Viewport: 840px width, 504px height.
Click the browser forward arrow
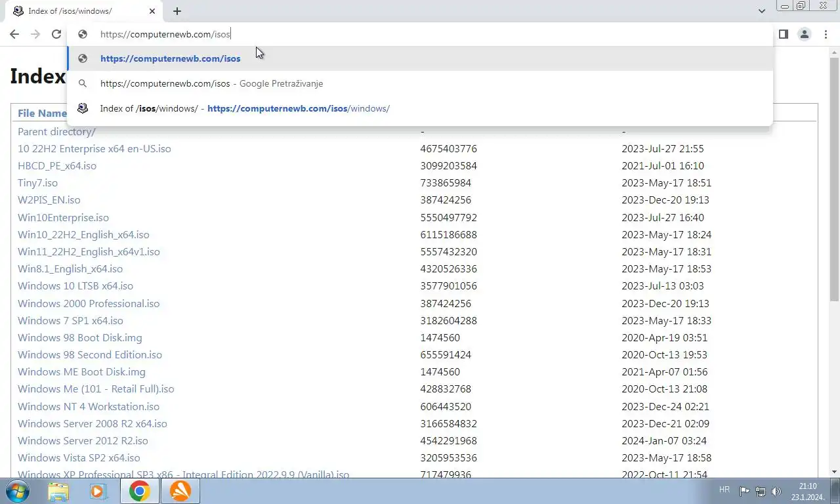pos(35,34)
